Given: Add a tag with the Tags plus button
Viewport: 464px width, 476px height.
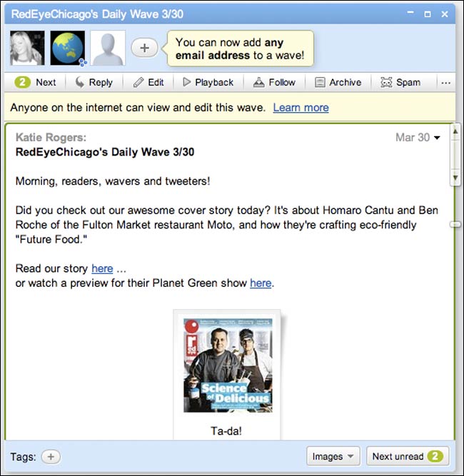Looking at the screenshot, I should (x=51, y=457).
